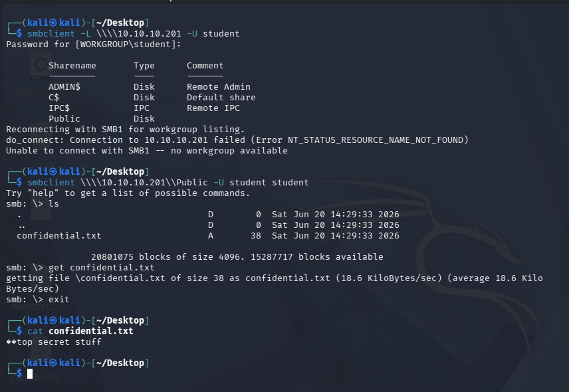Click the ADMIN$ sharename entry
Screen dimensions: 569x392
[64, 87]
